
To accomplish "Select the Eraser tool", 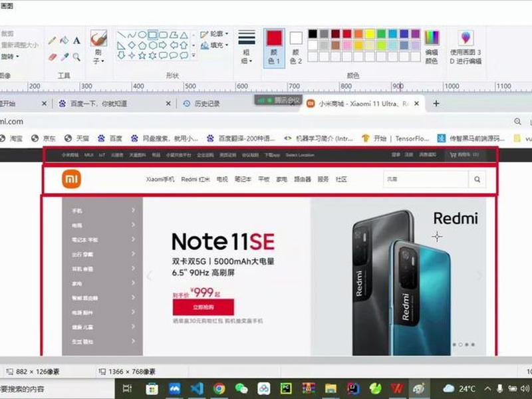I will pos(52,57).
